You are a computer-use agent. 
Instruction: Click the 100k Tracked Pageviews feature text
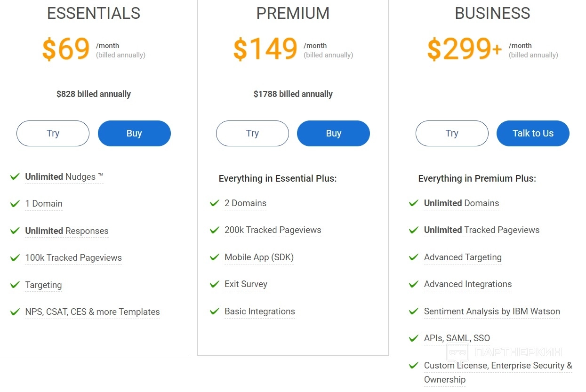coord(73,258)
